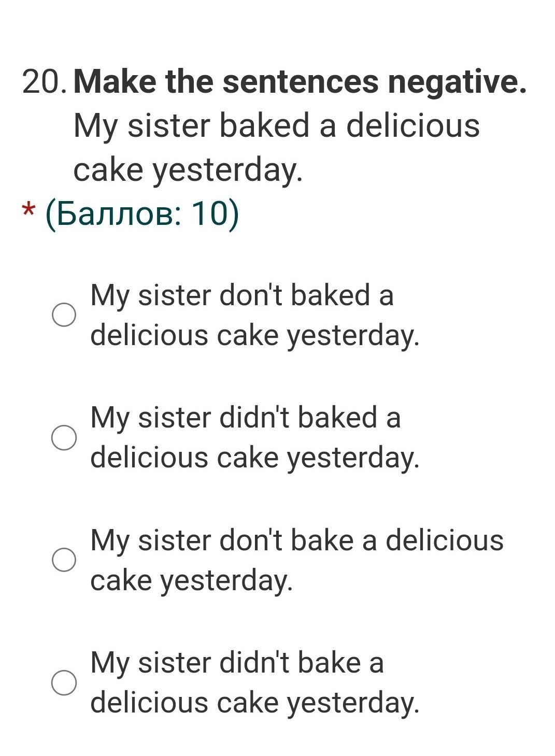Screen dimensions: 555x756
Task: Click "cake yesterday." in the question prompt
Action: [188, 171]
